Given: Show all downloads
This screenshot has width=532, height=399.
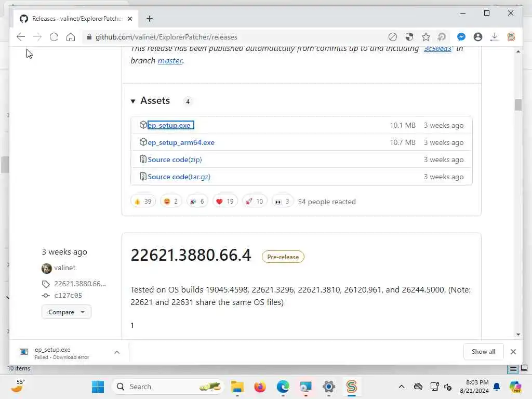Looking at the screenshot, I should (x=483, y=352).
